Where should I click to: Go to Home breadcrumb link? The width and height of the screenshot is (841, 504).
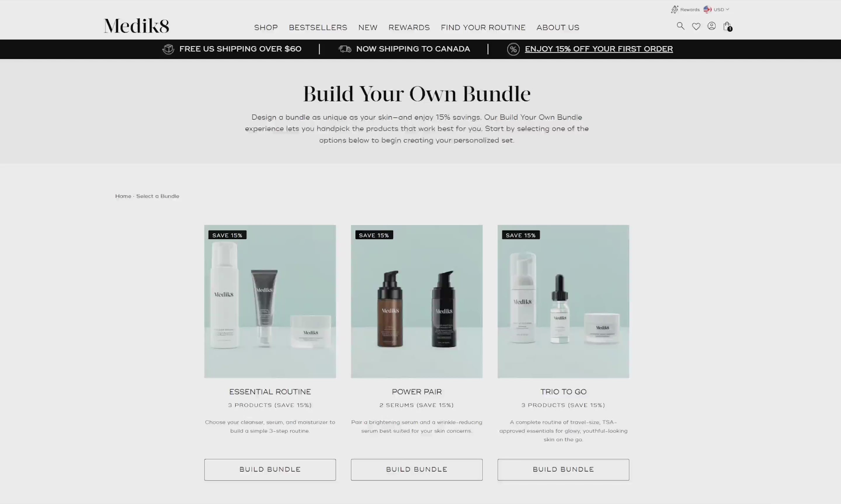123,196
